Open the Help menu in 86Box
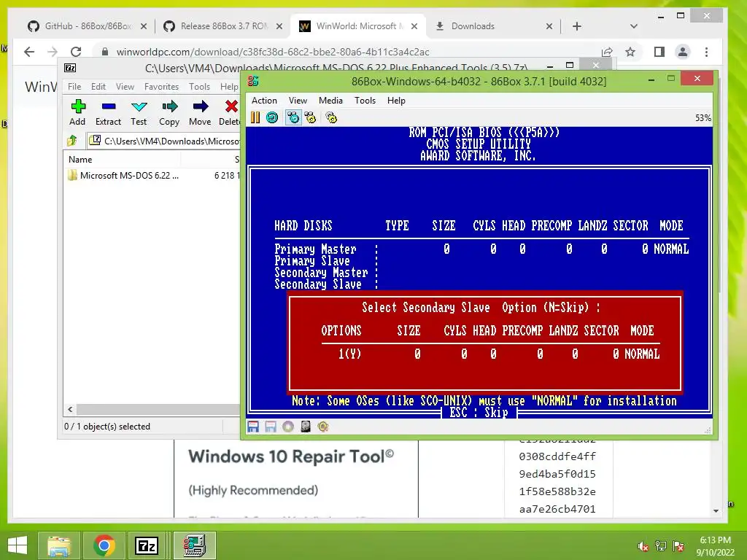The image size is (747, 560). tap(396, 101)
